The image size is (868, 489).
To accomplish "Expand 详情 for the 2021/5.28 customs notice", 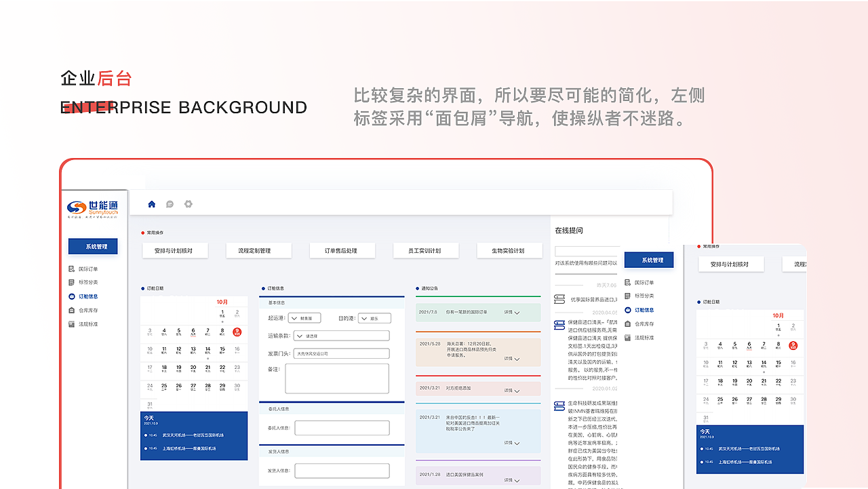I will [512, 359].
